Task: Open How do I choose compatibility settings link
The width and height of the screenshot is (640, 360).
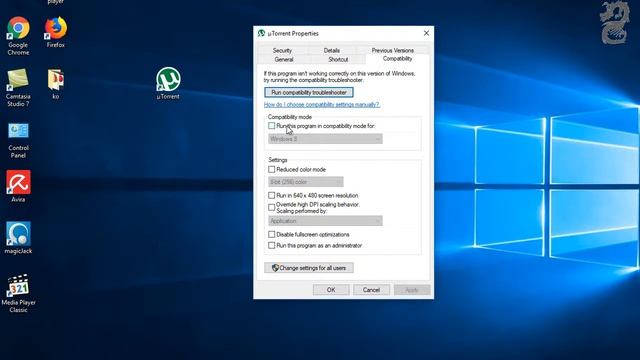Action: (322, 104)
